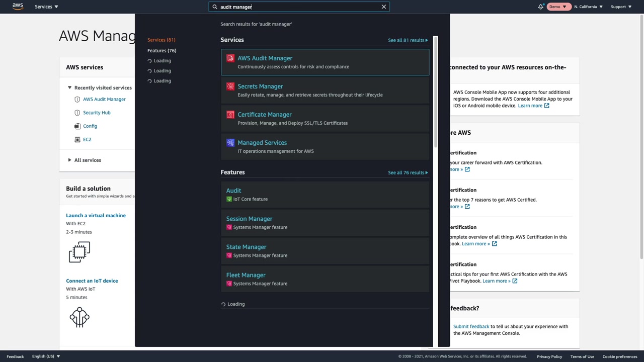Click the AWS Audit Manager service icon
This screenshot has height=362, width=644.
230,58
